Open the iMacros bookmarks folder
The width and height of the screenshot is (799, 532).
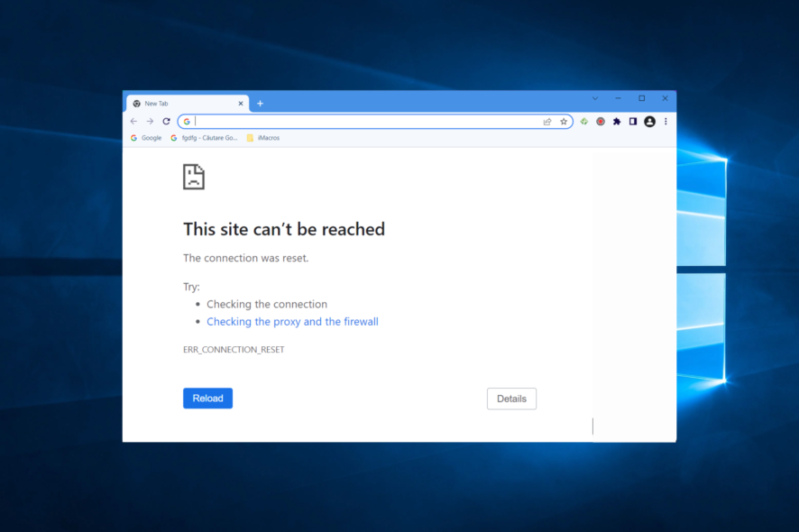coord(263,138)
